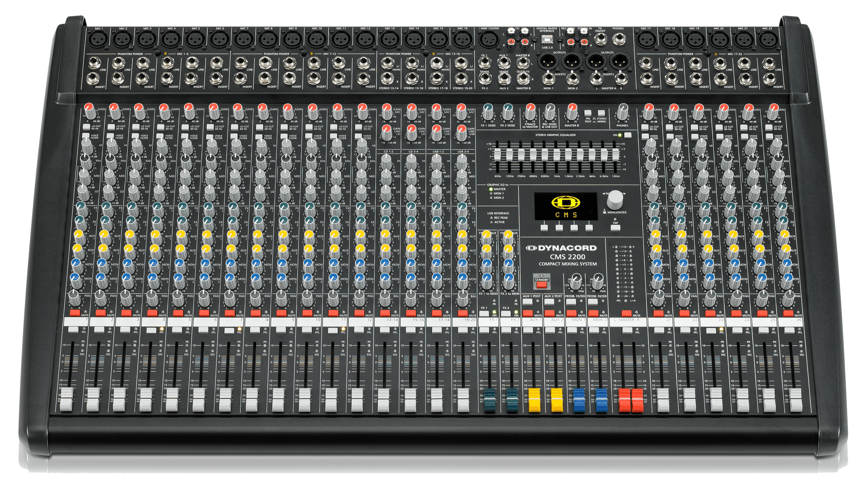
Task: Tap the TAP tempo button
Action: [616, 228]
